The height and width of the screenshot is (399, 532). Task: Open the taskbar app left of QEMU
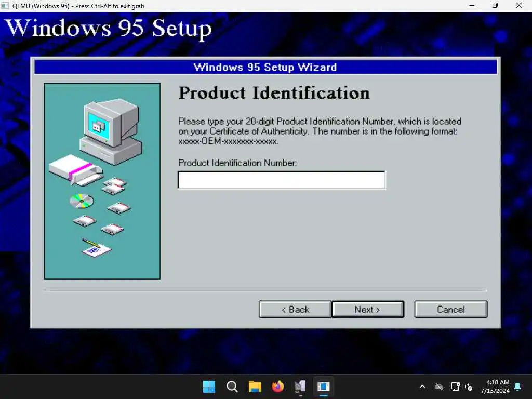(x=301, y=387)
